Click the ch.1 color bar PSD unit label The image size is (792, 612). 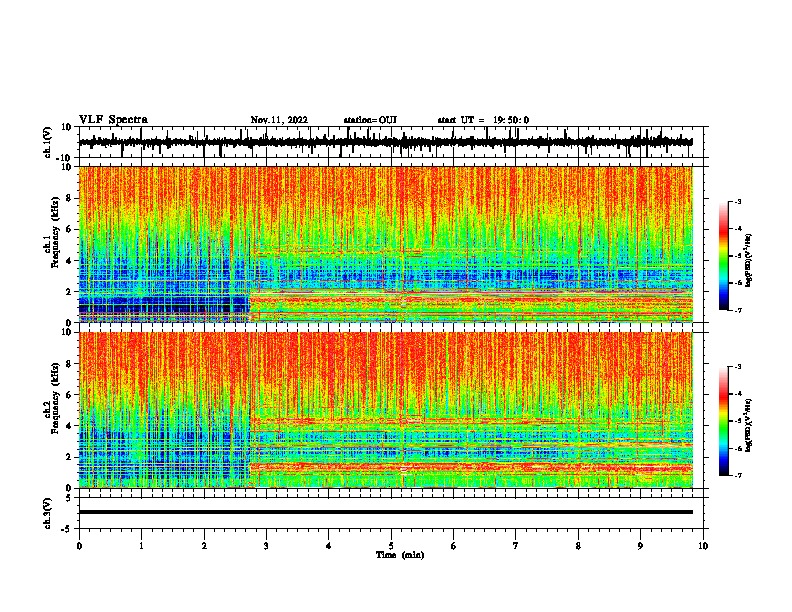749,261
